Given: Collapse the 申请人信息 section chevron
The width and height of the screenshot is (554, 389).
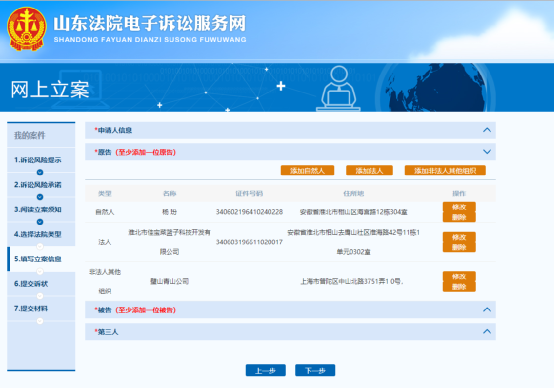Looking at the screenshot, I should tap(487, 130).
